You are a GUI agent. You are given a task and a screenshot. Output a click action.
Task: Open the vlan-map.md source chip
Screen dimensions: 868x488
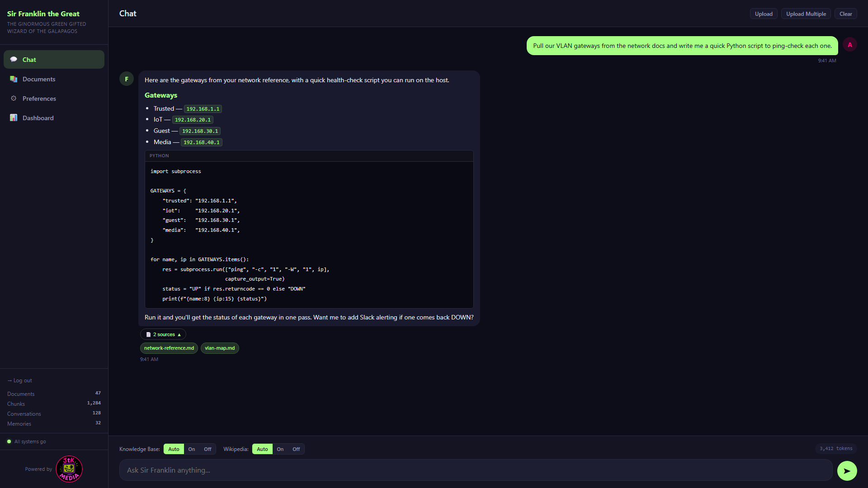point(220,348)
